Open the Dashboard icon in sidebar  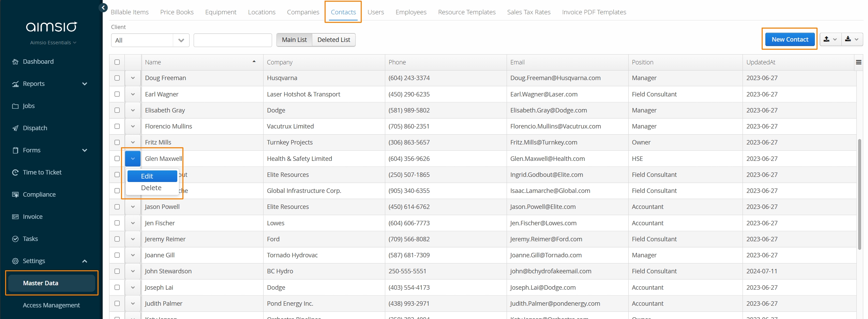(15, 62)
